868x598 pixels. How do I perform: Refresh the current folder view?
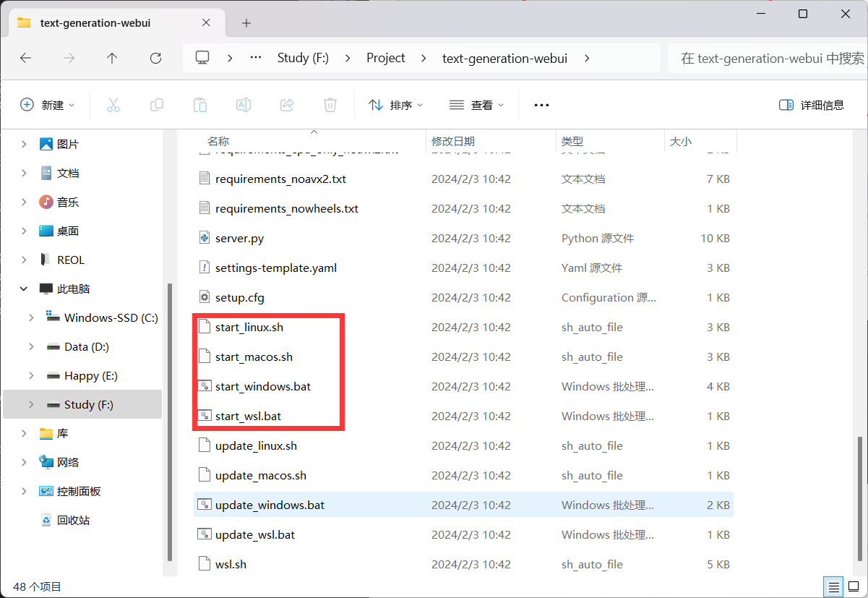coord(155,58)
